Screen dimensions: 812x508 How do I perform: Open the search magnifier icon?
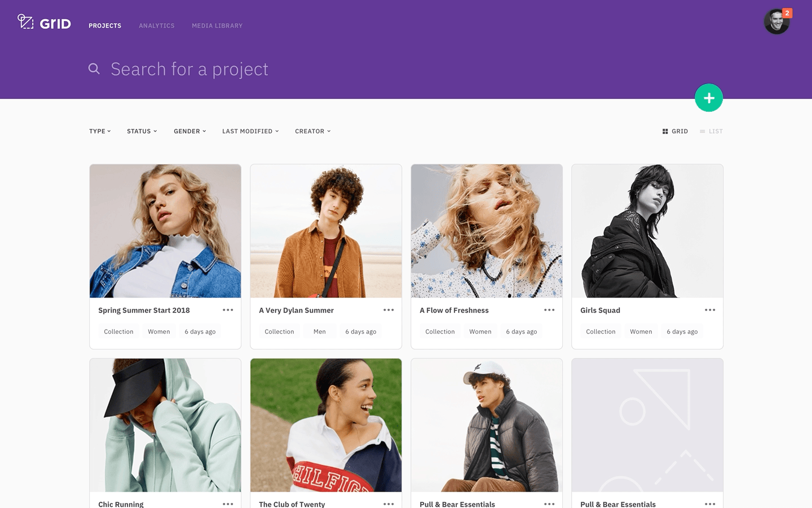[x=94, y=68]
